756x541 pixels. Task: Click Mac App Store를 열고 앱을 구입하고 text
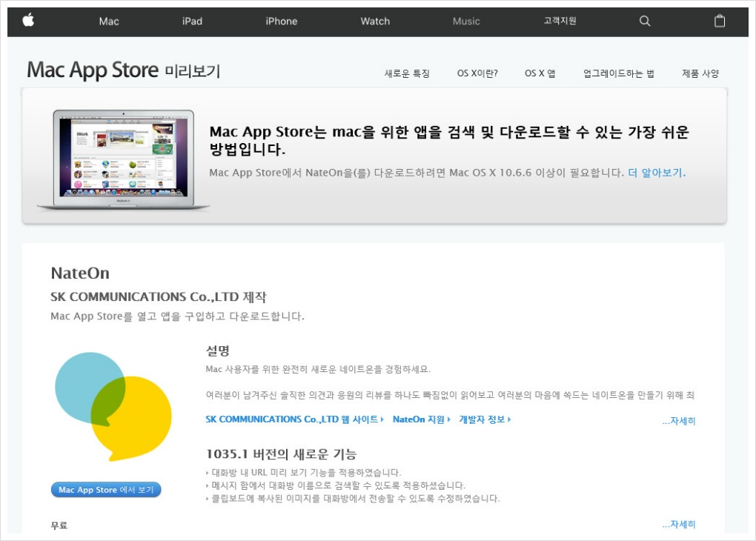coord(177,316)
